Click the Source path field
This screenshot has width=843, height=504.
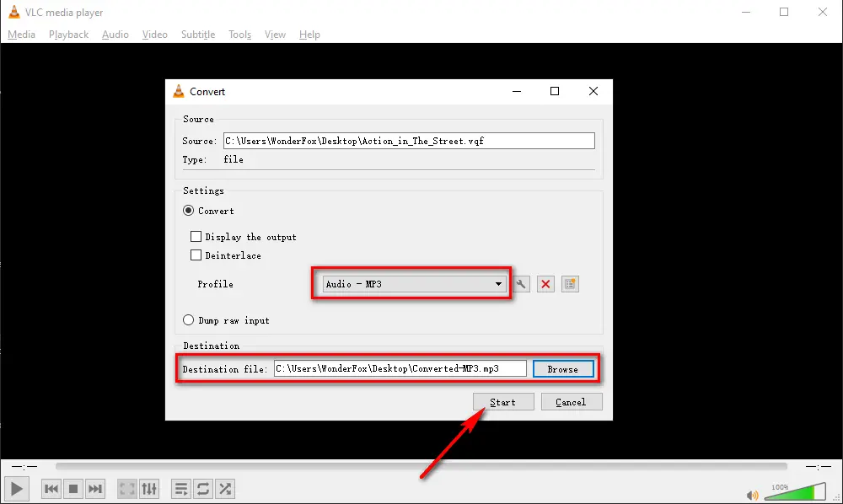pos(409,141)
